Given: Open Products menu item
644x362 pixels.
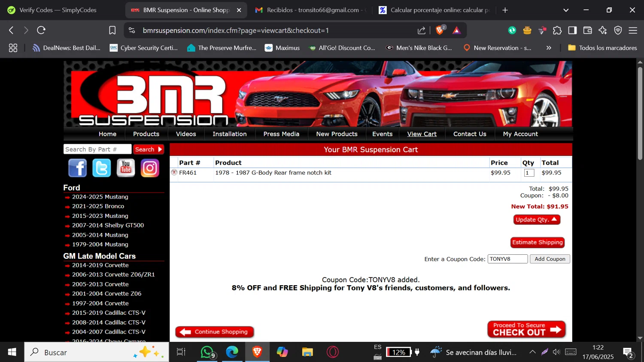Looking at the screenshot, I should [146, 134].
